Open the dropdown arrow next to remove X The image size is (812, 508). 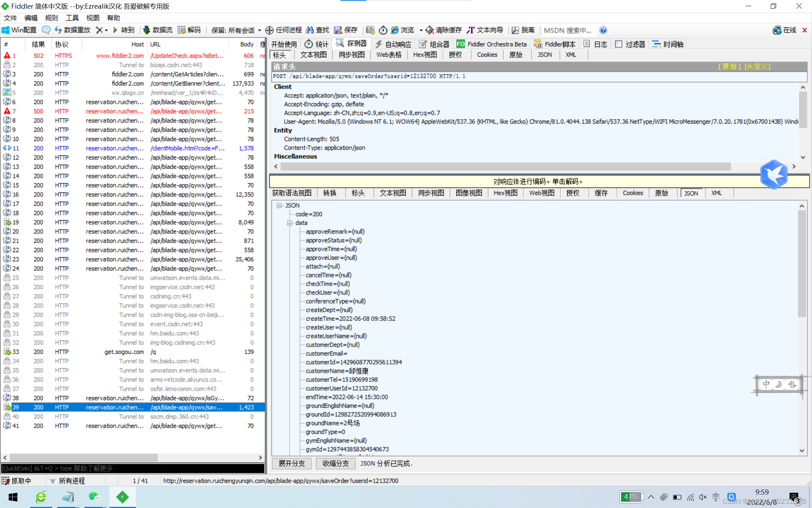click(106, 30)
